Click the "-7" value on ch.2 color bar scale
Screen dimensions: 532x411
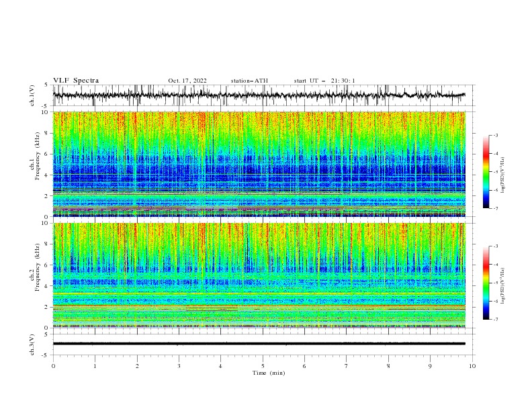pyautogui.click(x=496, y=320)
